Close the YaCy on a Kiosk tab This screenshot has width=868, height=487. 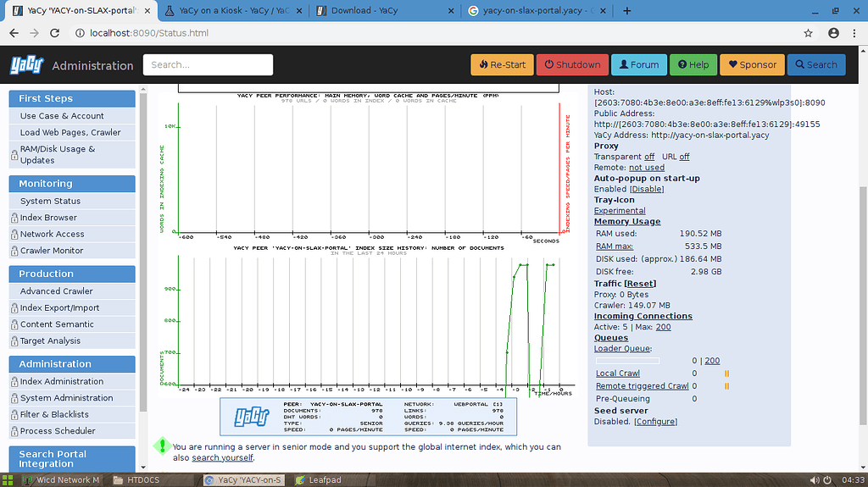299,10
